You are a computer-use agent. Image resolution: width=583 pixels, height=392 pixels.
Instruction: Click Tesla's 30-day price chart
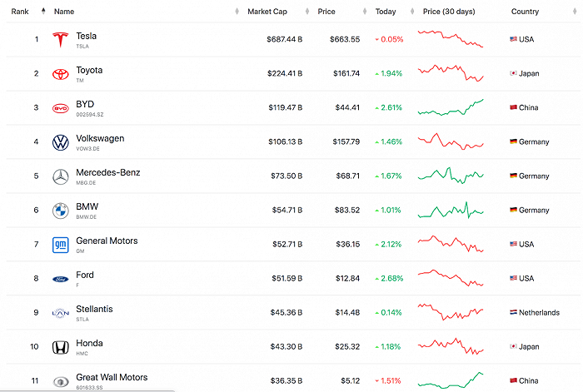(x=451, y=39)
